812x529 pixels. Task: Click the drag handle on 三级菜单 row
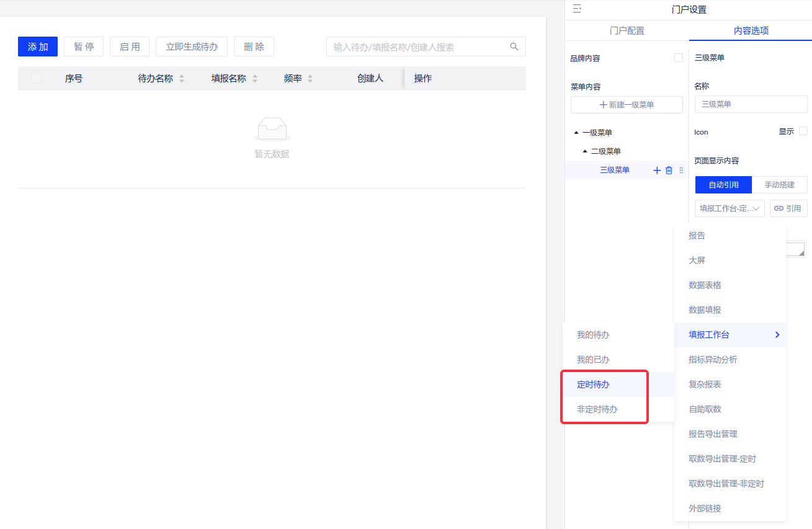[x=681, y=171]
